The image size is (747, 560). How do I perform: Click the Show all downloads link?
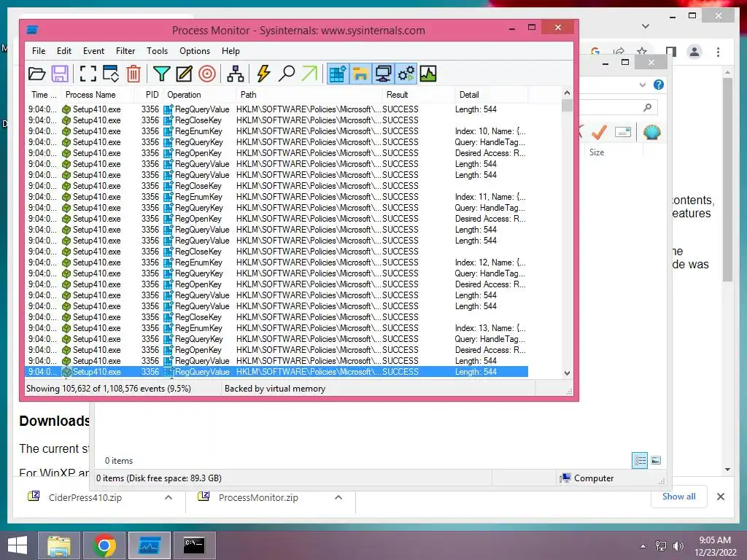[x=679, y=497]
